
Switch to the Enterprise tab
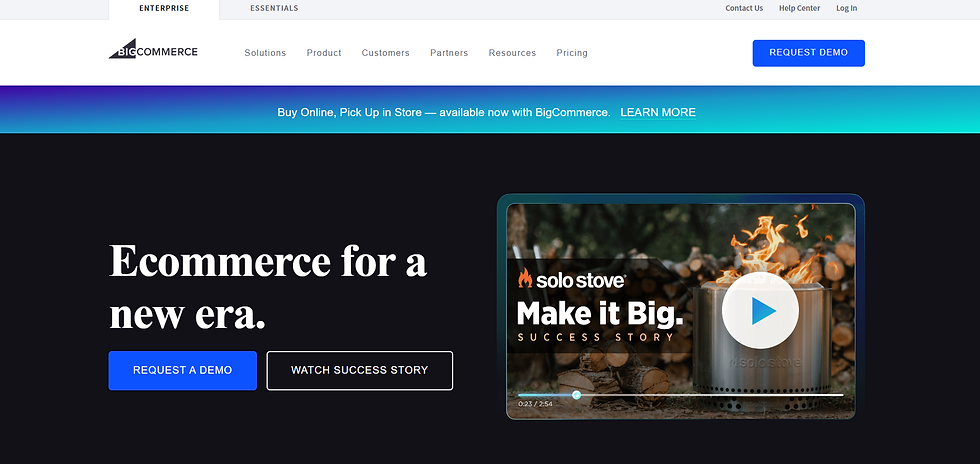pyautogui.click(x=164, y=9)
